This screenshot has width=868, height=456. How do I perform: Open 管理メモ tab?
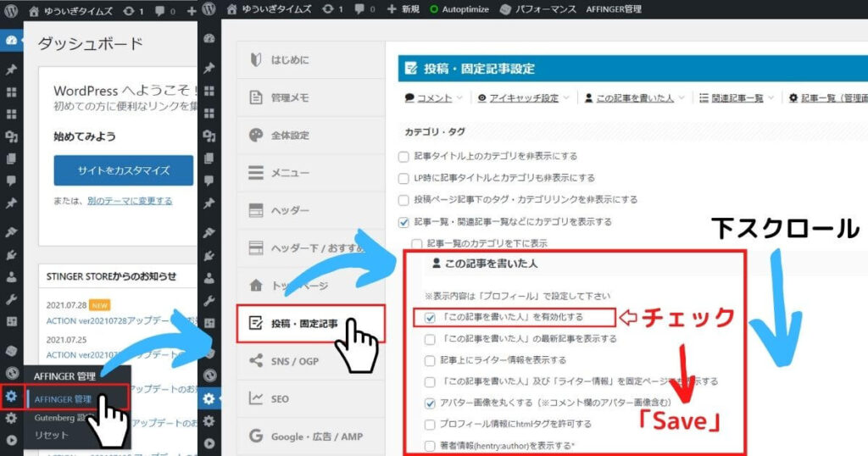click(310, 97)
